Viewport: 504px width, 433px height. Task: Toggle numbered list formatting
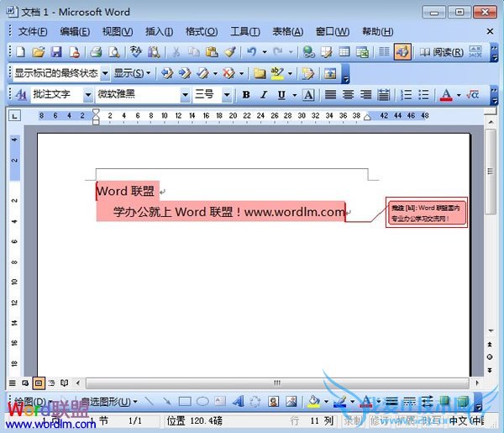tap(406, 95)
